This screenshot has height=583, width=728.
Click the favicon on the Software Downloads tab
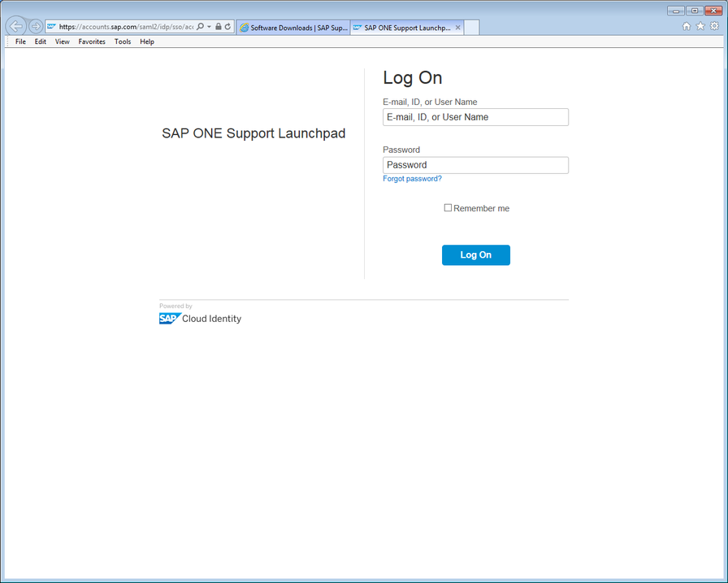pyautogui.click(x=243, y=27)
